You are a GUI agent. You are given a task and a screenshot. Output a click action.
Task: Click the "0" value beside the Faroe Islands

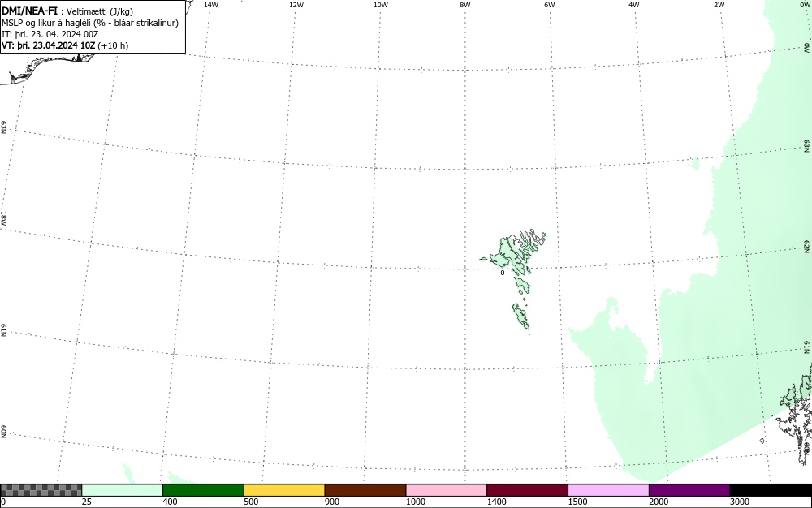[x=503, y=273]
